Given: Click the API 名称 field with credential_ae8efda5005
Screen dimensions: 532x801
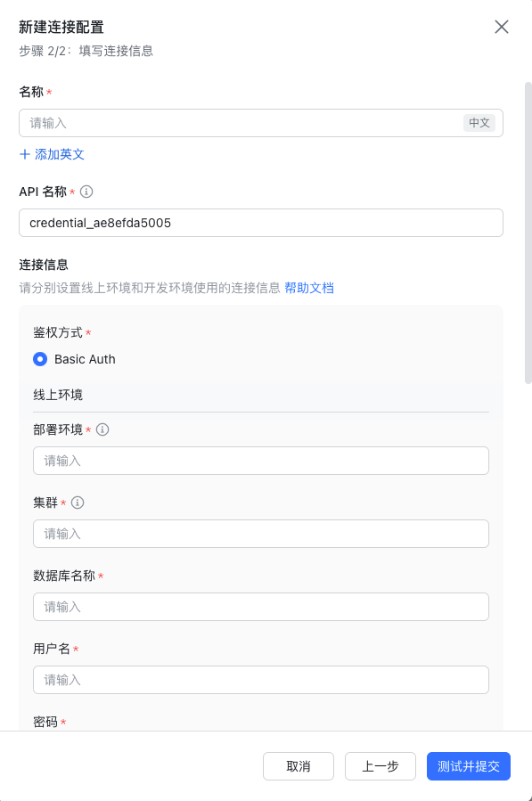Looking at the screenshot, I should (x=261, y=223).
